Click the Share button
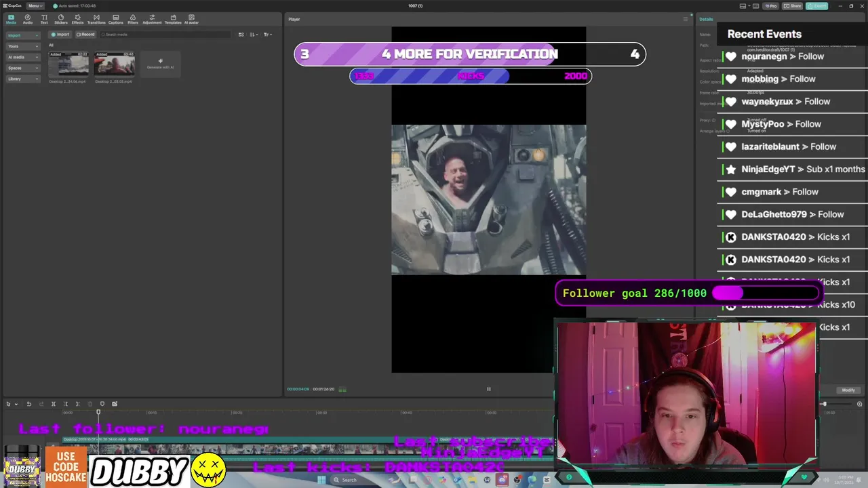 click(792, 5)
